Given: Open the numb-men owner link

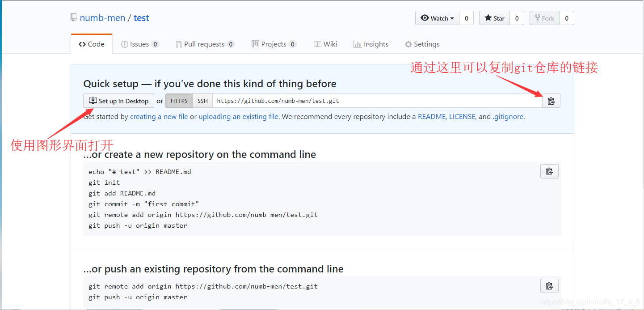Looking at the screenshot, I should pyautogui.click(x=102, y=18).
